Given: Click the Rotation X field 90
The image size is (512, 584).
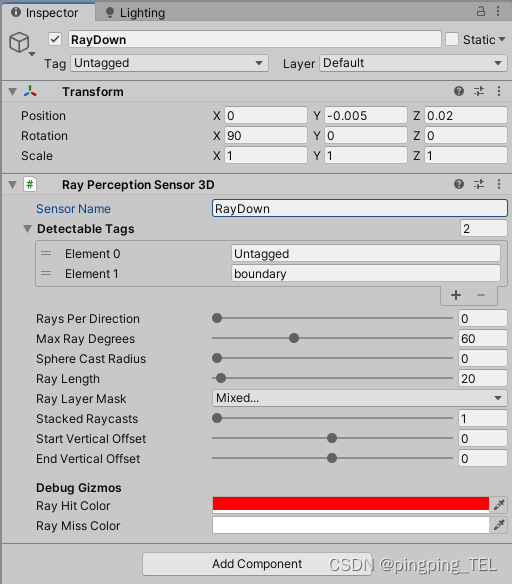Looking at the screenshot, I should pos(266,136).
